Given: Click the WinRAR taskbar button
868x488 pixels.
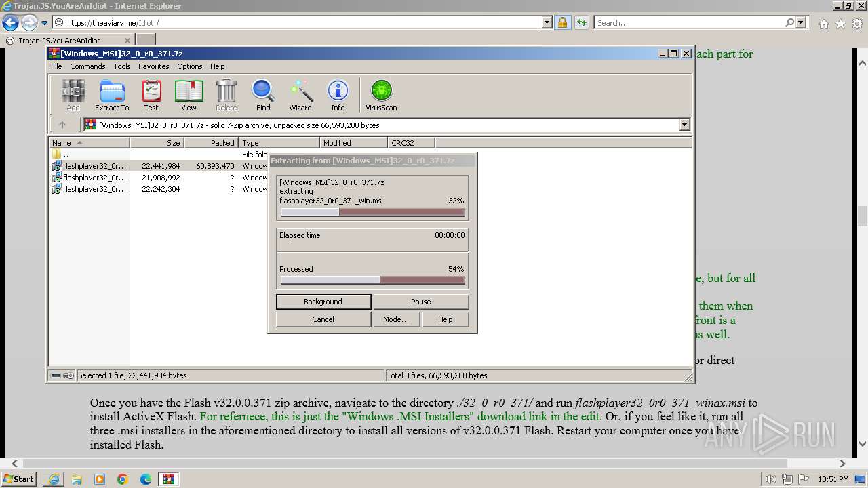Looking at the screenshot, I should point(169,479).
